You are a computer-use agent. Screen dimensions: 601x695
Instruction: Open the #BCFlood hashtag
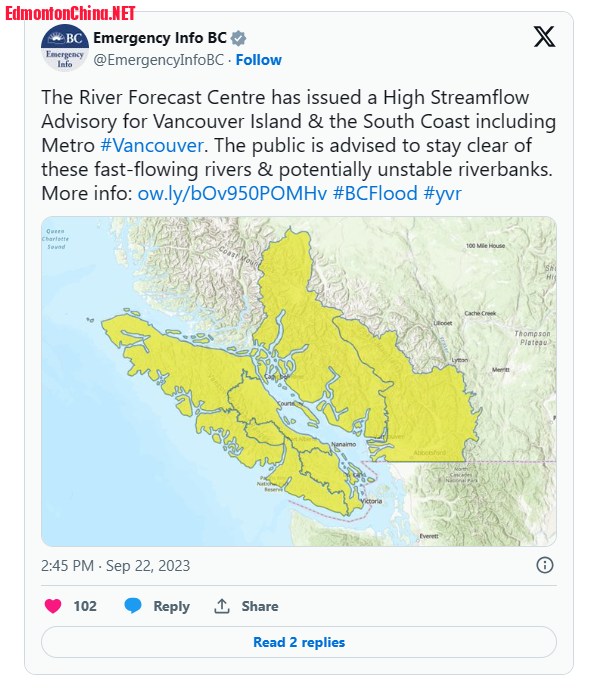(375, 193)
